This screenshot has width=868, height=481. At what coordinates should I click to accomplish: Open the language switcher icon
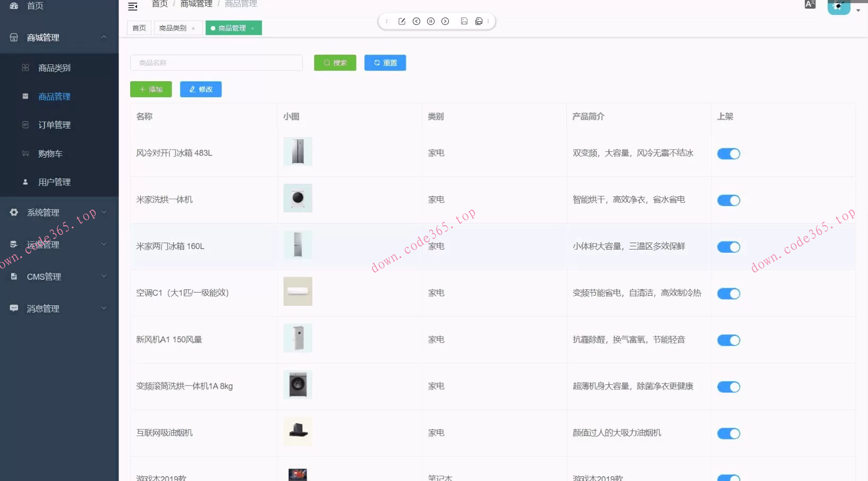(x=810, y=4)
